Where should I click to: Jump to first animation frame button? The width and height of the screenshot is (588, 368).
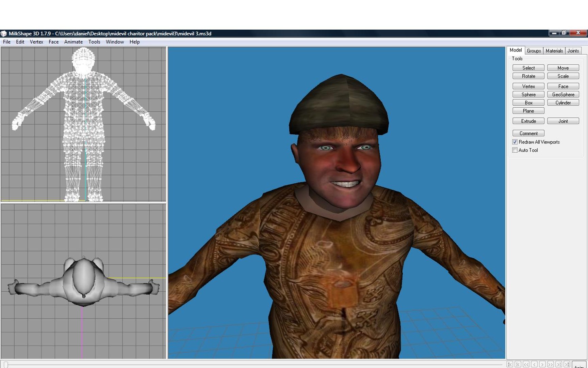(x=510, y=364)
